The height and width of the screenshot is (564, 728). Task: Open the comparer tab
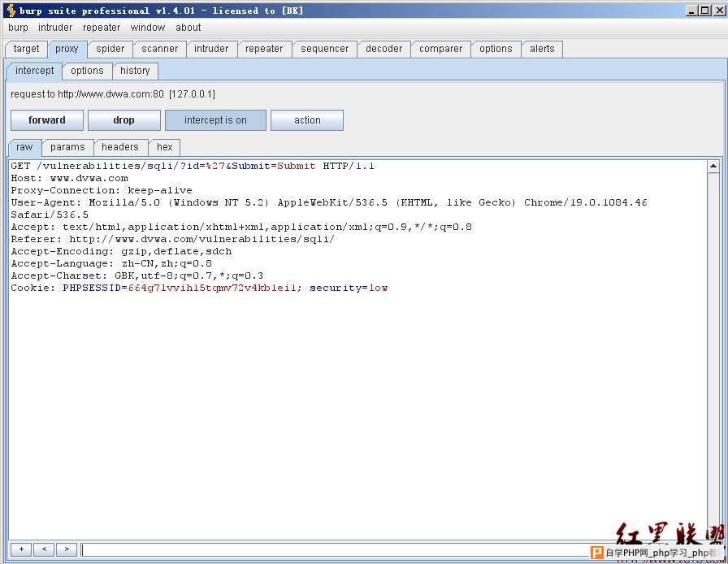(440, 49)
